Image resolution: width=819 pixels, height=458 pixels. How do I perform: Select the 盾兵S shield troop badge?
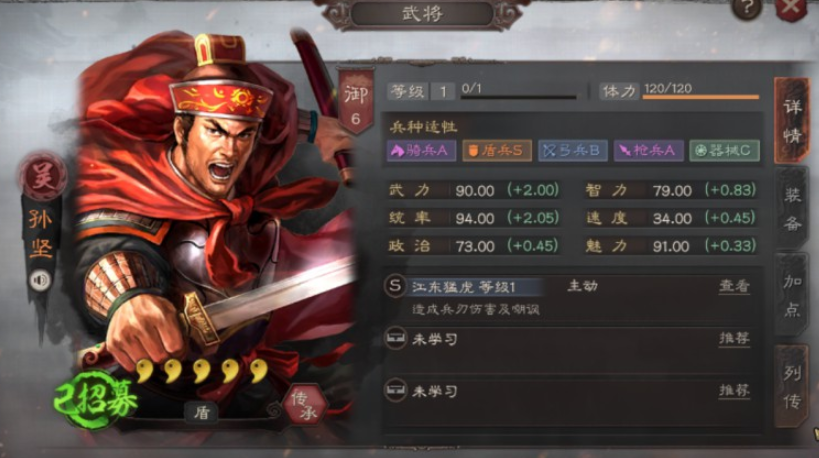click(497, 150)
